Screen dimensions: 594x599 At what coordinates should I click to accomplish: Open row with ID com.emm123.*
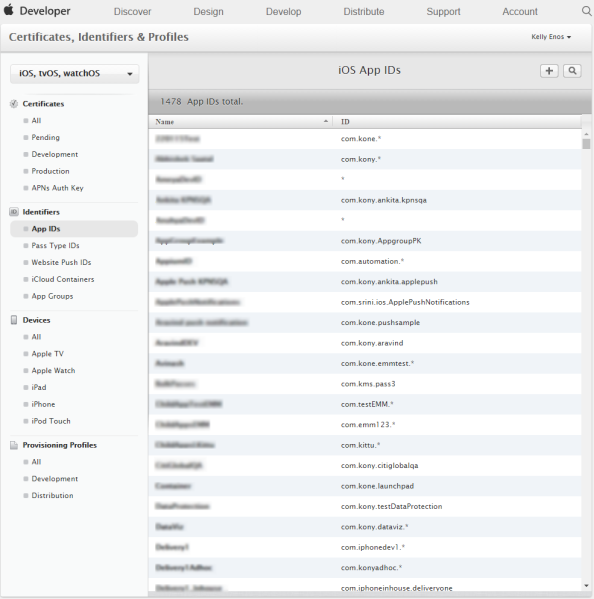point(365,425)
